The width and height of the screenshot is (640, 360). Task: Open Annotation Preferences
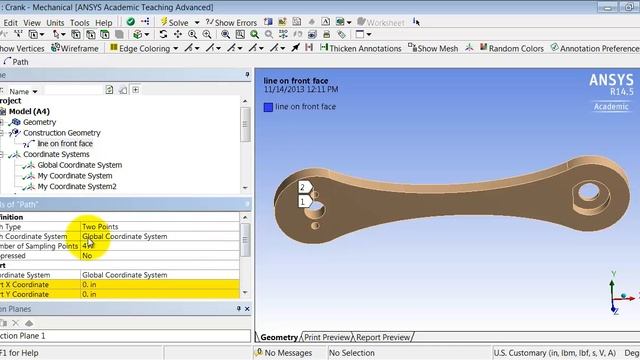click(595, 48)
